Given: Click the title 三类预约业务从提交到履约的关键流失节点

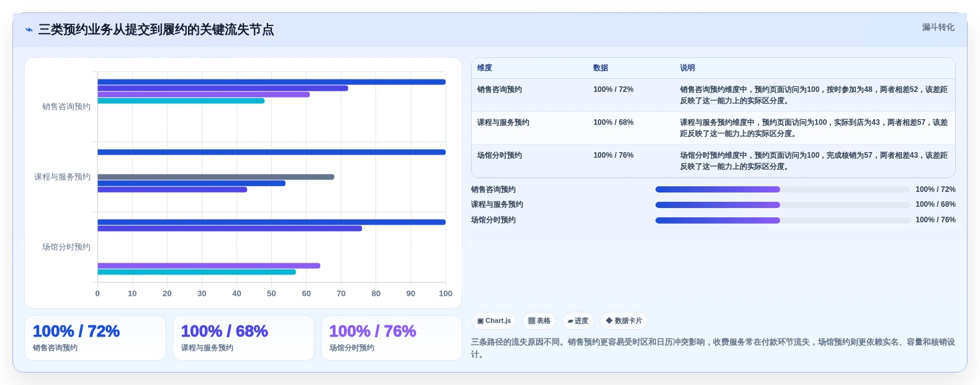Looking at the screenshot, I should tap(156, 30).
